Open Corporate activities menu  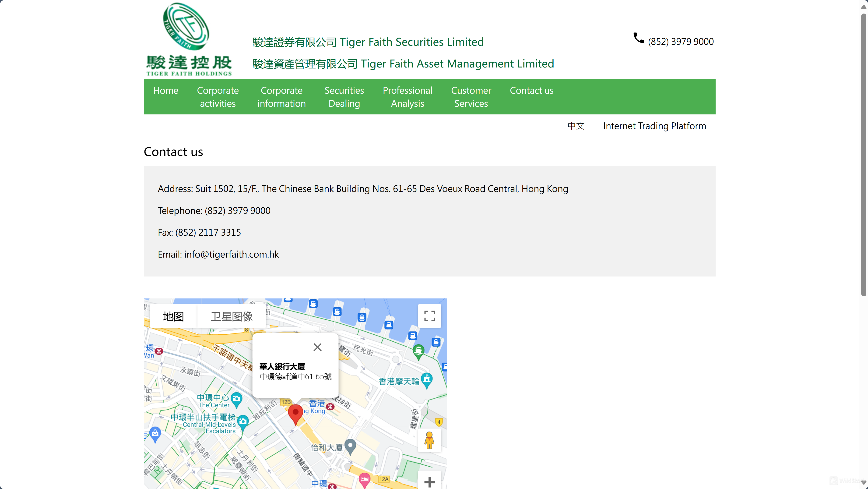pyautogui.click(x=218, y=97)
